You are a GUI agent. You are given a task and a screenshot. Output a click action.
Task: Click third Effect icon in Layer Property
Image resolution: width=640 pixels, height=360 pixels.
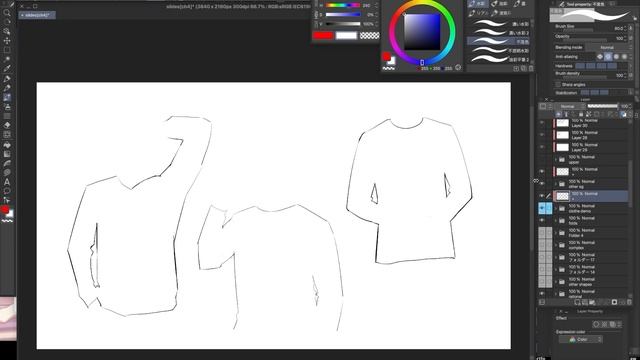tap(612, 324)
